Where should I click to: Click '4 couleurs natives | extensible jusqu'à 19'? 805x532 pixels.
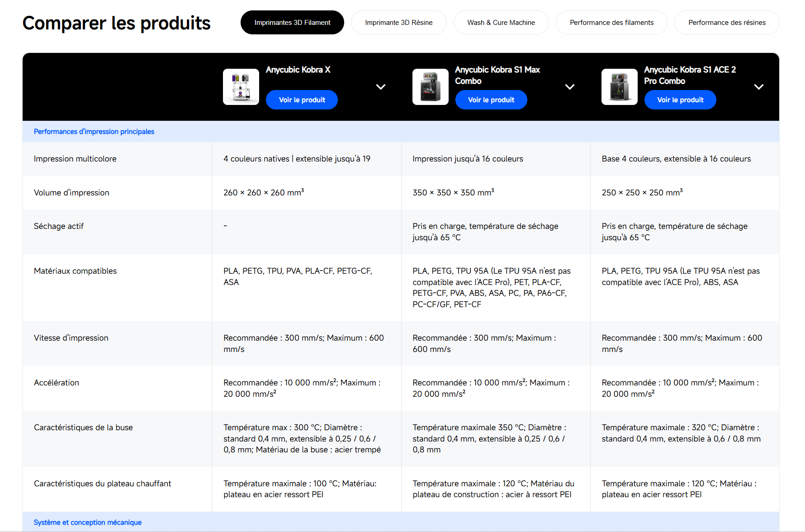297,159
